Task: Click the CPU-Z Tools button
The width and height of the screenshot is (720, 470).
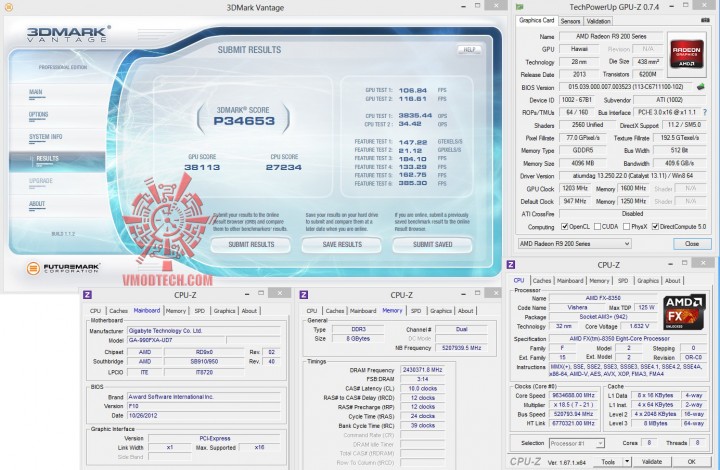Action: [608, 461]
